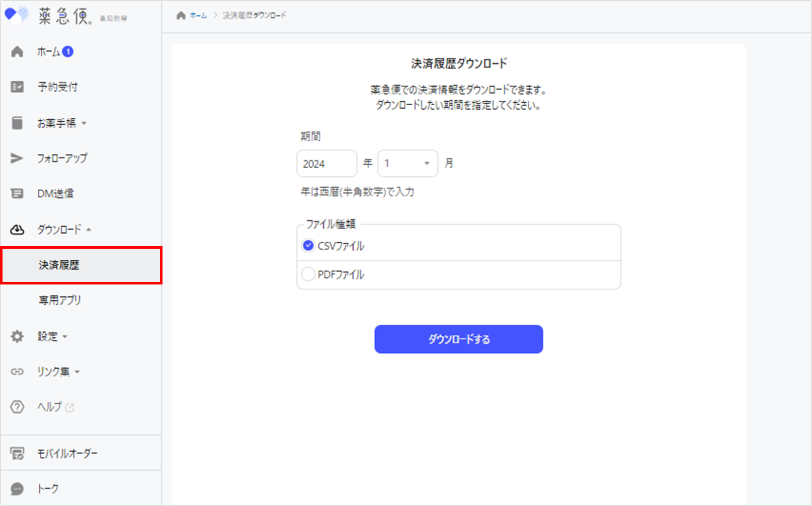Open the トーク chat bubble icon

point(17,489)
